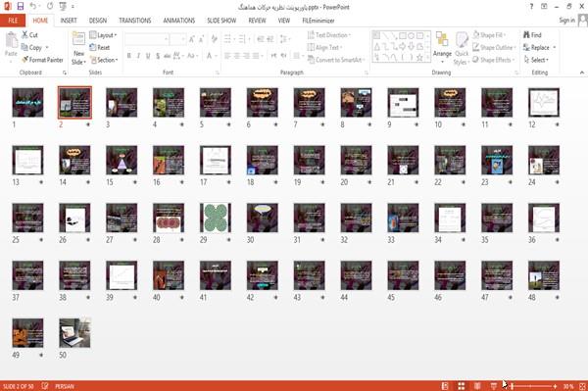588x391 pixels.
Task: Switch to the DESIGN tab
Action: (x=98, y=21)
